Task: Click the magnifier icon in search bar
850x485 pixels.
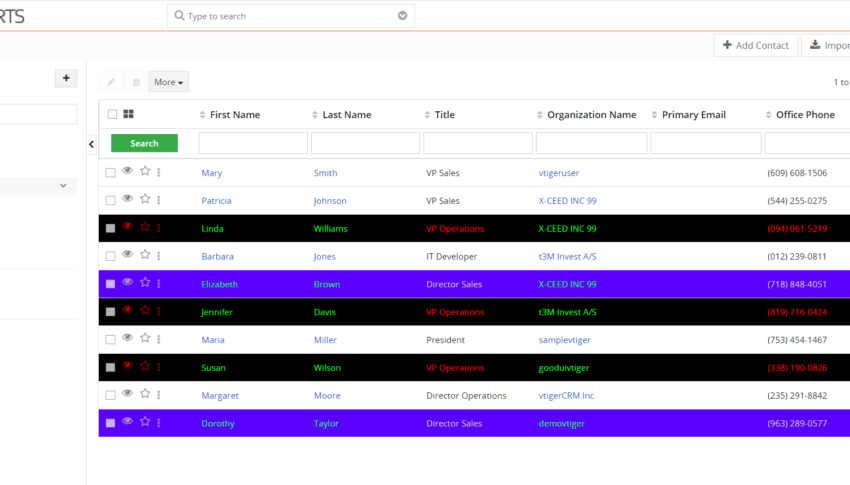Action: tap(179, 16)
